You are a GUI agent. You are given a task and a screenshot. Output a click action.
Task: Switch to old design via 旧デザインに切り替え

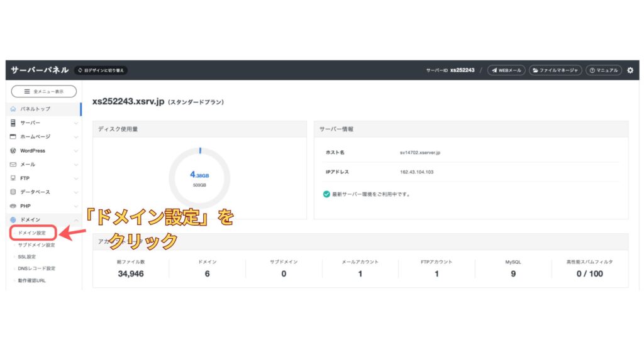(101, 70)
